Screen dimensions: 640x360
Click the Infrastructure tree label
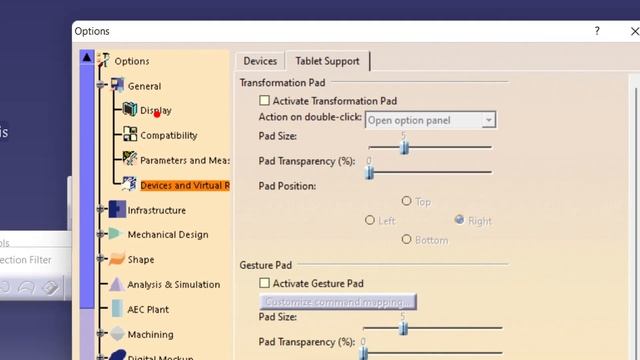click(156, 210)
